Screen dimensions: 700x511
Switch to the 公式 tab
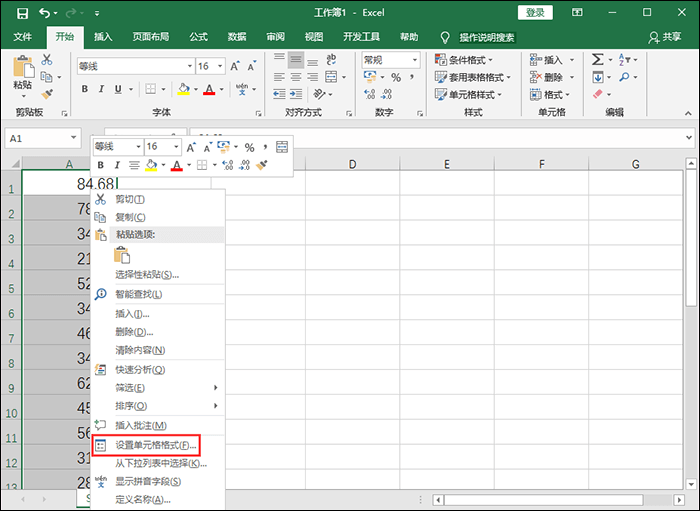click(x=199, y=37)
